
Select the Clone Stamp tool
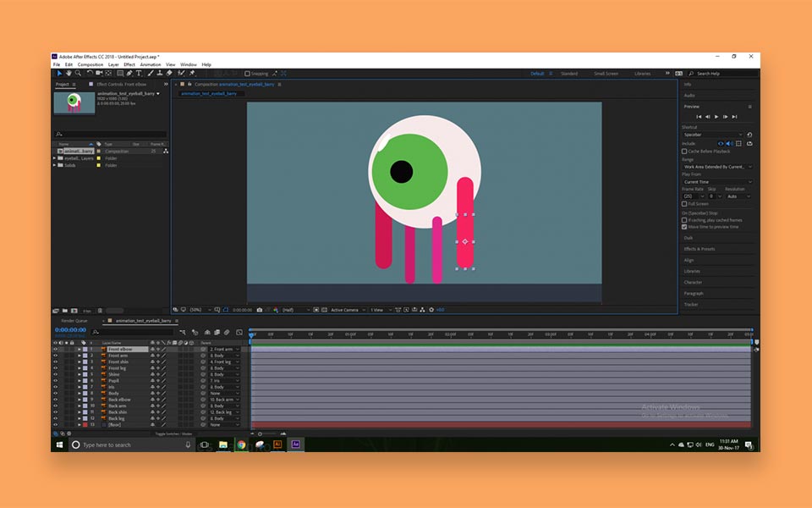click(x=160, y=74)
